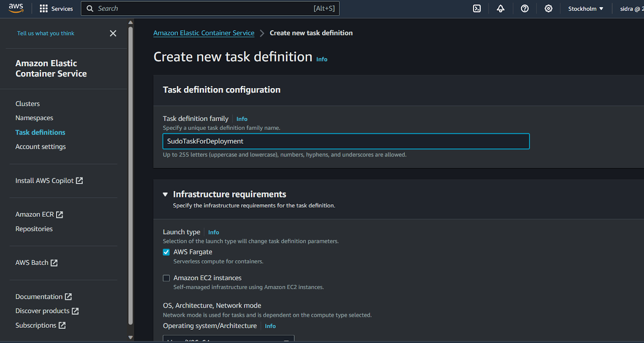Open the Documentation link
The height and width of the screenshot is (343, 644).
(39, 296)
